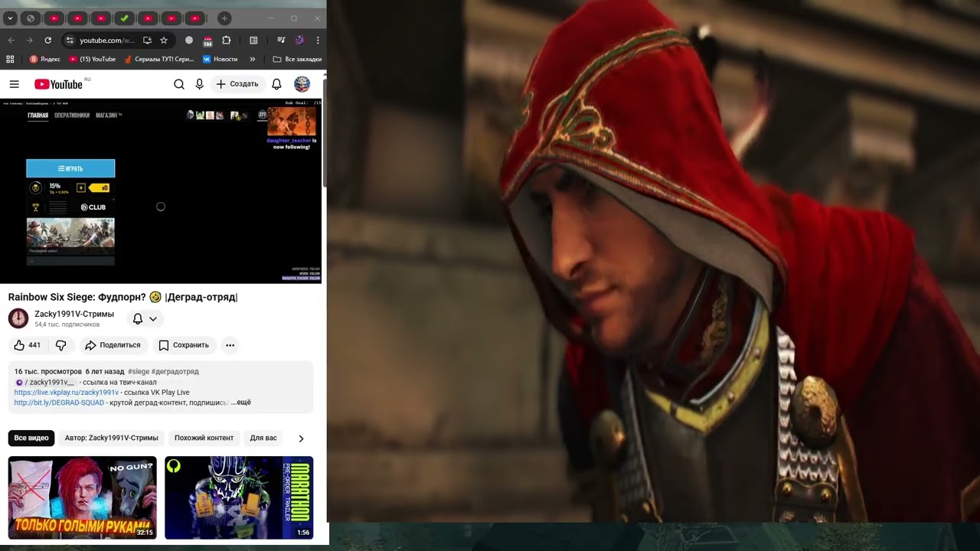This screenshot has height=551, width=980.
Task: Open the YouTube hamburger guide menu
Action: 14,84
